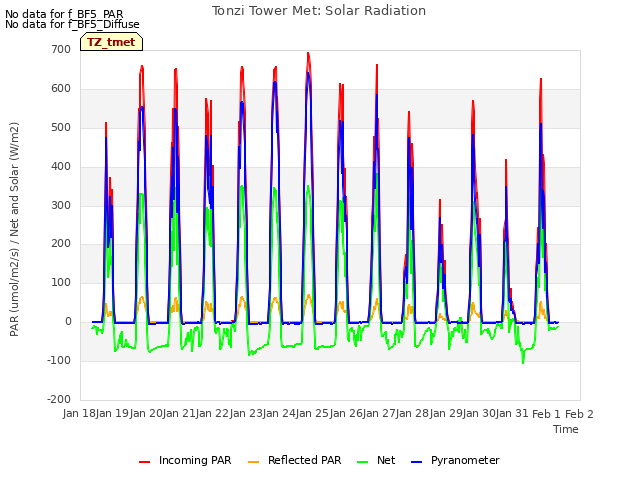The width and height of the screenshot is (640, 480).
Task: Click the 500 y-axis tick label
Action: (61, 127)
